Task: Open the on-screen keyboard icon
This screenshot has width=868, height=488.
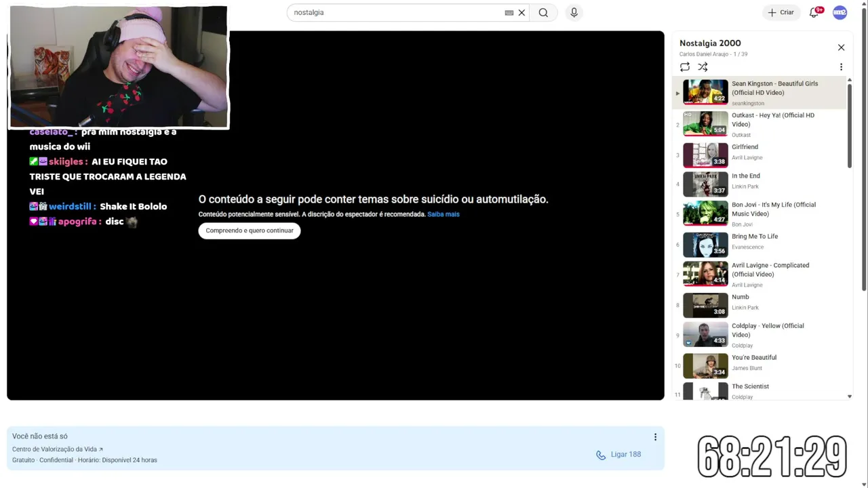Action: point(509,12)
